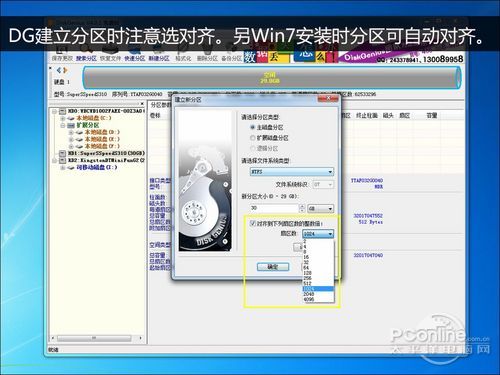Click the HD1 SuperSSpeed disk icon
The height and width of the screenshot is (375, 500).
tap(62, 153)
